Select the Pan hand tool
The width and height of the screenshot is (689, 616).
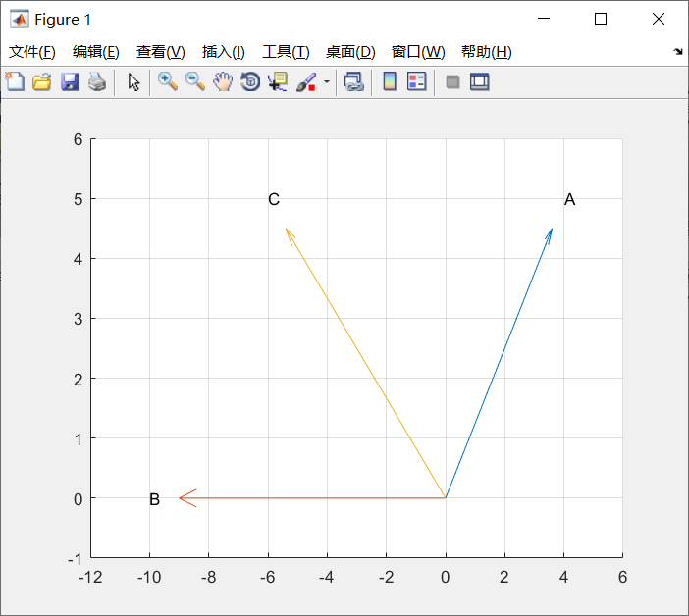point(223,82)
